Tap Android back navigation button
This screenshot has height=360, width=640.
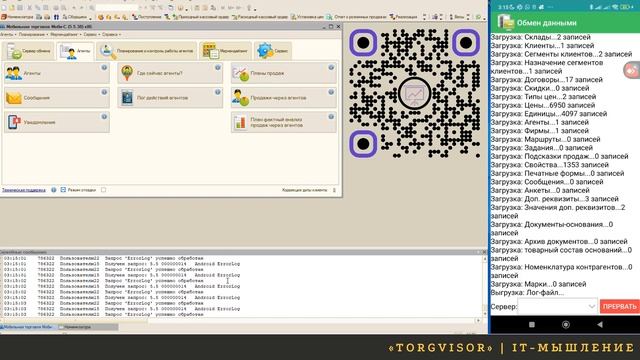(600, 324)
